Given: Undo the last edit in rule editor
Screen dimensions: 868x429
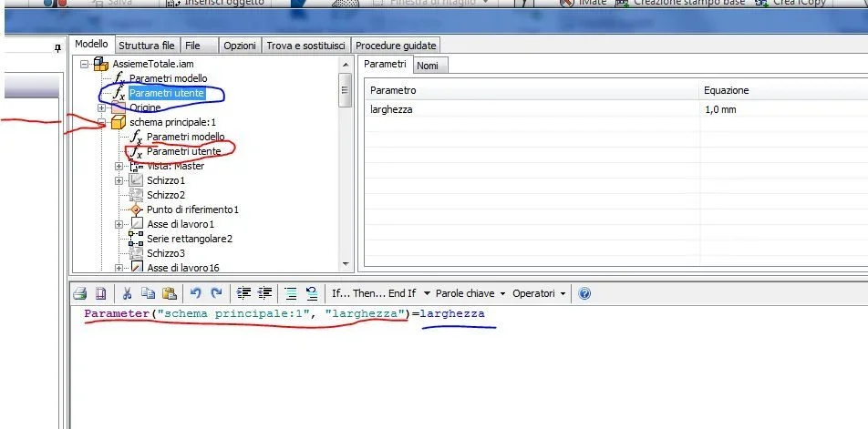Looking at the screenshot, I should [x=196, y=293].
